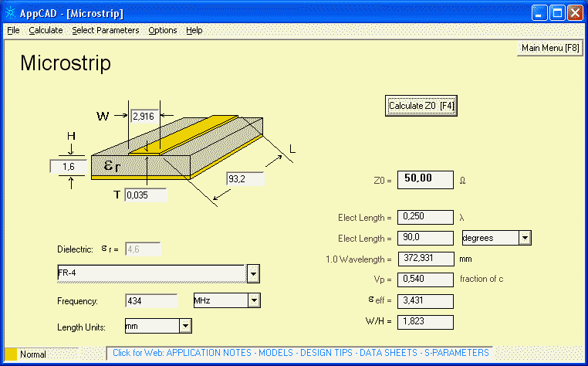Viewport: 588px width, 366px height.
Task: Click the 1.0 Wavelength label
Action: click(359, 259)
